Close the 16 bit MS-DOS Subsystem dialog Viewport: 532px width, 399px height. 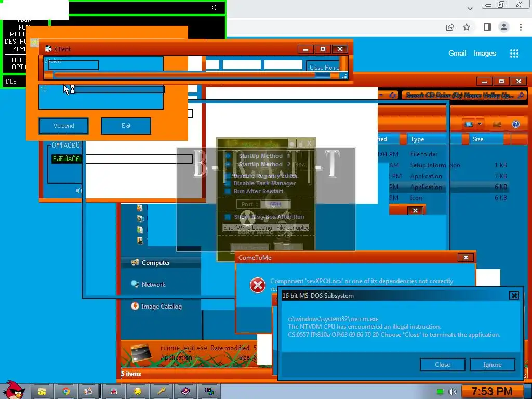coord(514,296)
